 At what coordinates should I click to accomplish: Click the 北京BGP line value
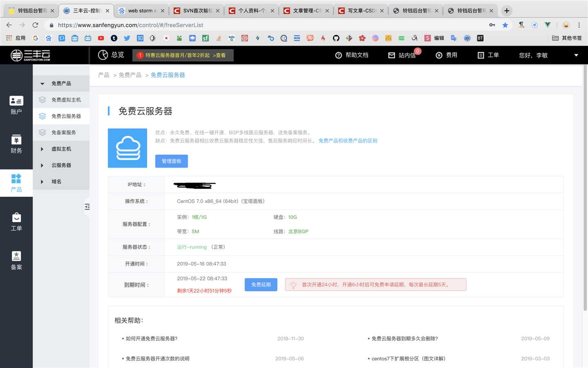coord(298,231)
